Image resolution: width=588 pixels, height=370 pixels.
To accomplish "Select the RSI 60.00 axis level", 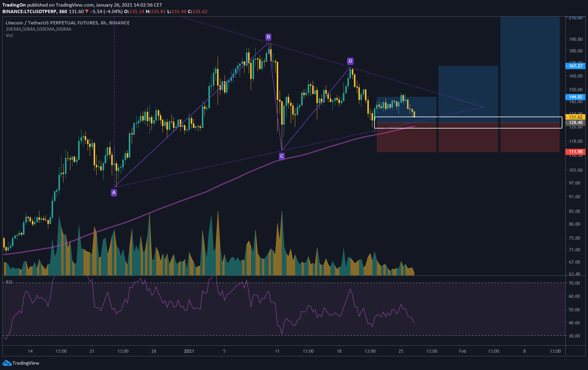I will click(x=574, y=296).
